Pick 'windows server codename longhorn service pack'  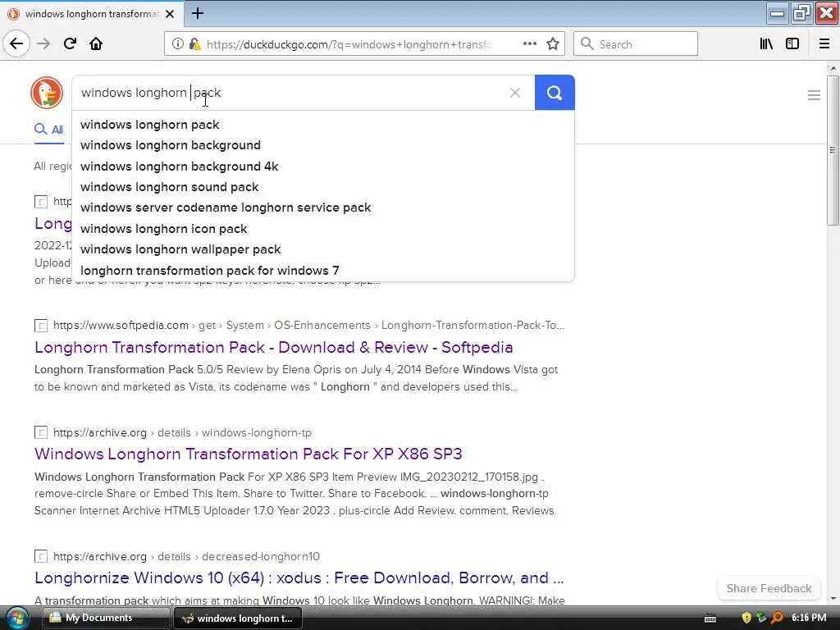click(x=323, y=208)
